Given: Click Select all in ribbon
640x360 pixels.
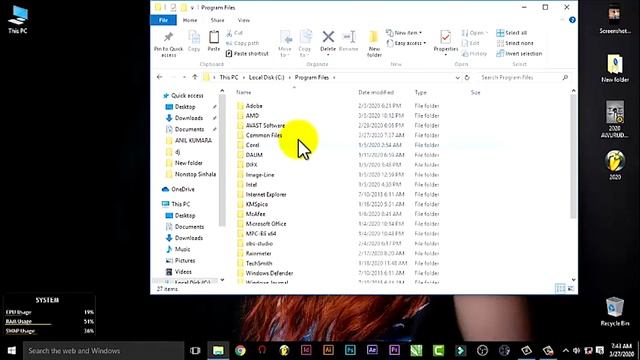Looking at the screenshot, I should click(511, 33).
